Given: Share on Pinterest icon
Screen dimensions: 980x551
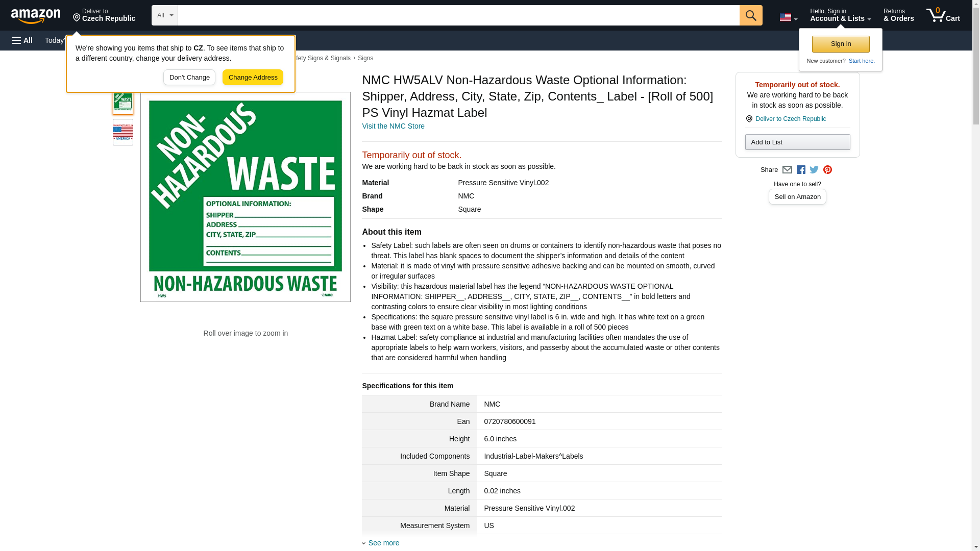Looking at the screenshot, I should 827,170.
